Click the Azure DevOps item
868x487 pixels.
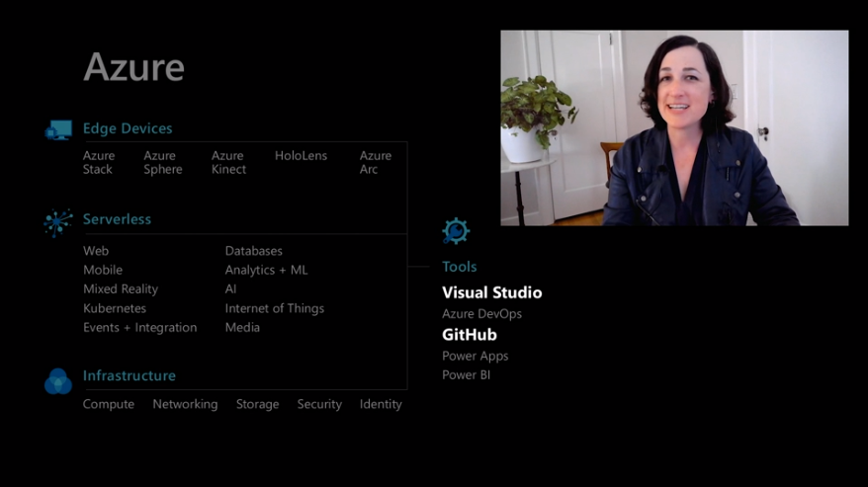pos(481,314)
